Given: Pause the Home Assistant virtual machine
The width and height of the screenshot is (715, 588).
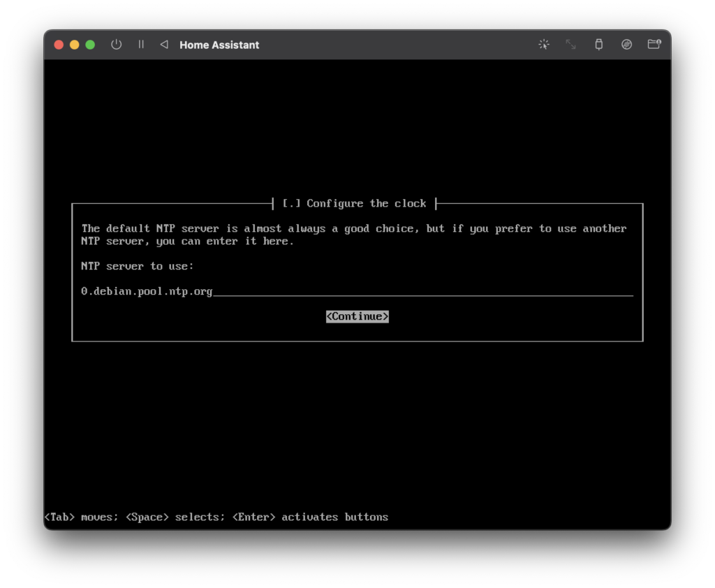Looking at the screenshot, I should click(141, 45).
